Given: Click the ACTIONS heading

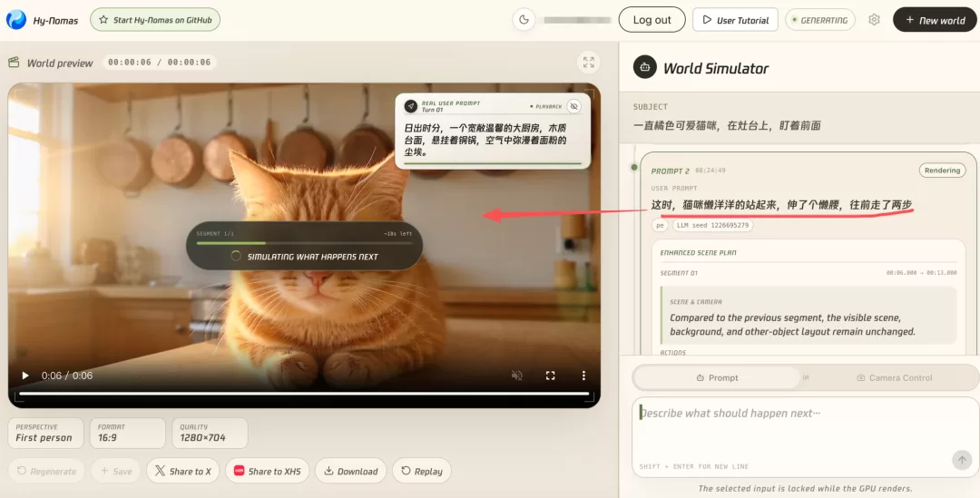Looking at the screenshot, I should pos(672,353).
